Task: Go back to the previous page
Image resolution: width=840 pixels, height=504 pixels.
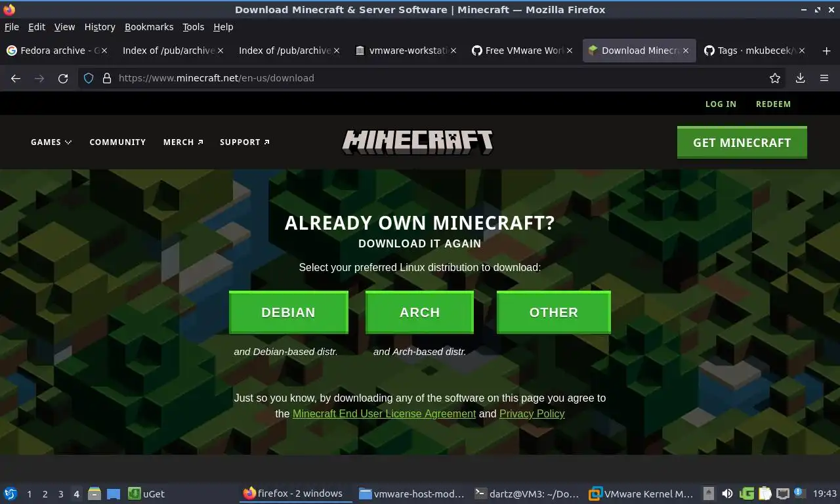Action: point(16,78)
